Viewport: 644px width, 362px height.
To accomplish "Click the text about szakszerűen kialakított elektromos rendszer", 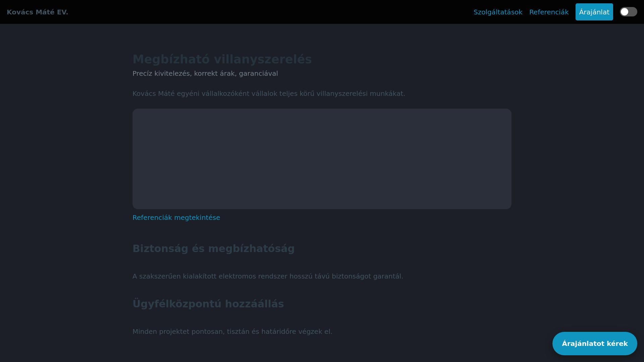I will pyautogui.click(x=268, y=276).
